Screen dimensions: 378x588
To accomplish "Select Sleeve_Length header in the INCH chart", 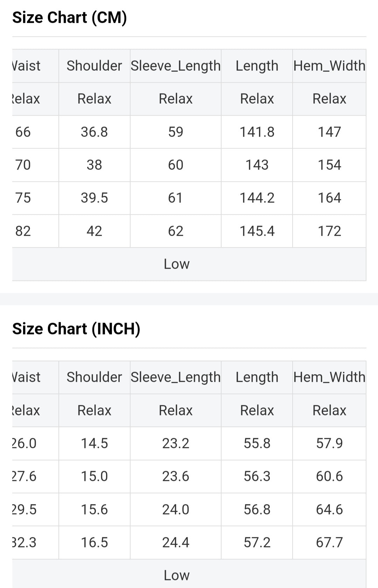I will pyautogui.click(x=175, y=377).
